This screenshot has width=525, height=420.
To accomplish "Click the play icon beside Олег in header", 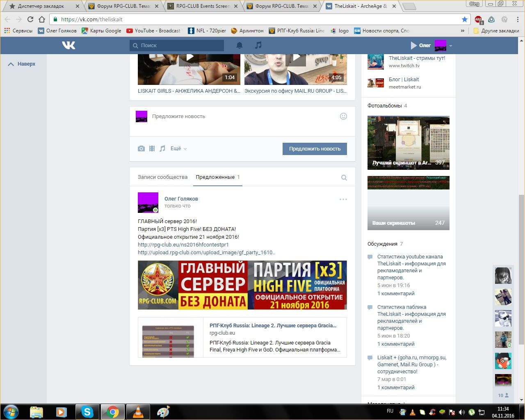I will tap(413, 46).
